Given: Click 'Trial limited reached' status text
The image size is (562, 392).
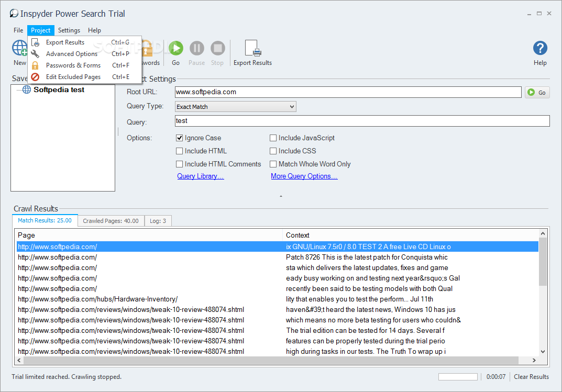Looking at the screenshot, I should coord(67,377).
